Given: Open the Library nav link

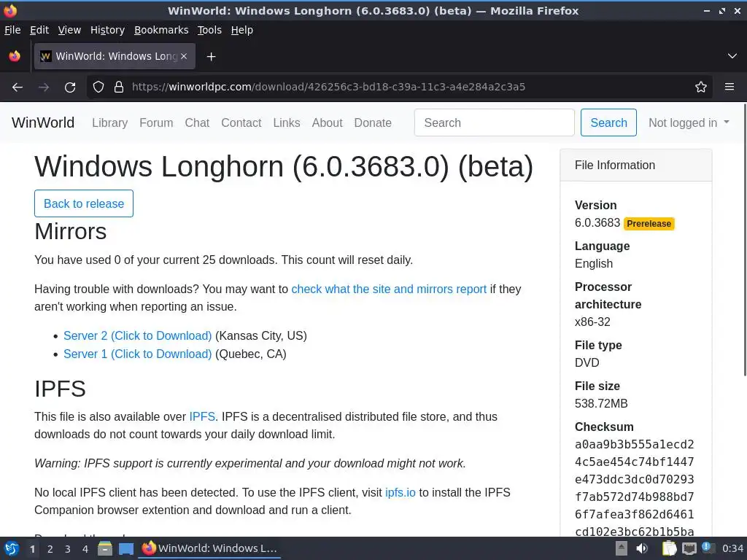Looking at the screenshot, I should click(x=110, y=122).
